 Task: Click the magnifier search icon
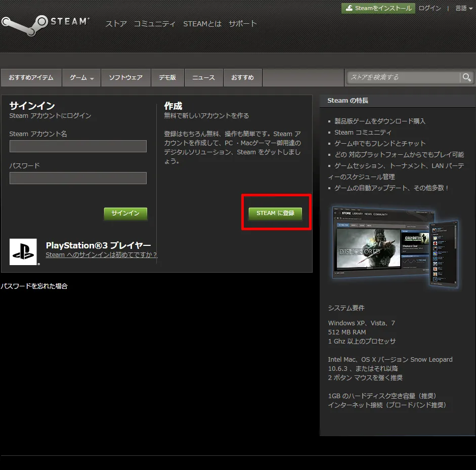click(x=466, y=78)
